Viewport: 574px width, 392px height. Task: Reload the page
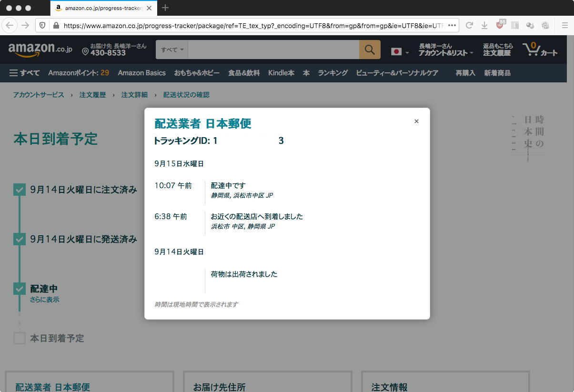tap(469, 25)
